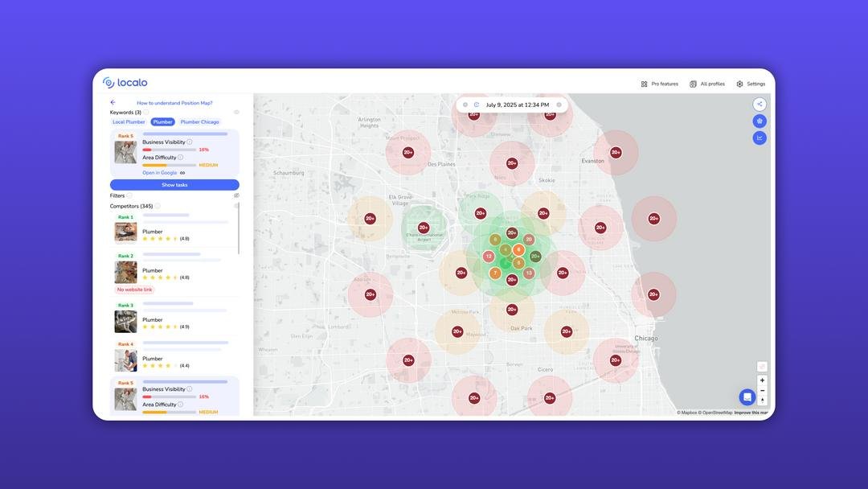Click the refresh icon beside the date

(476, 105)
